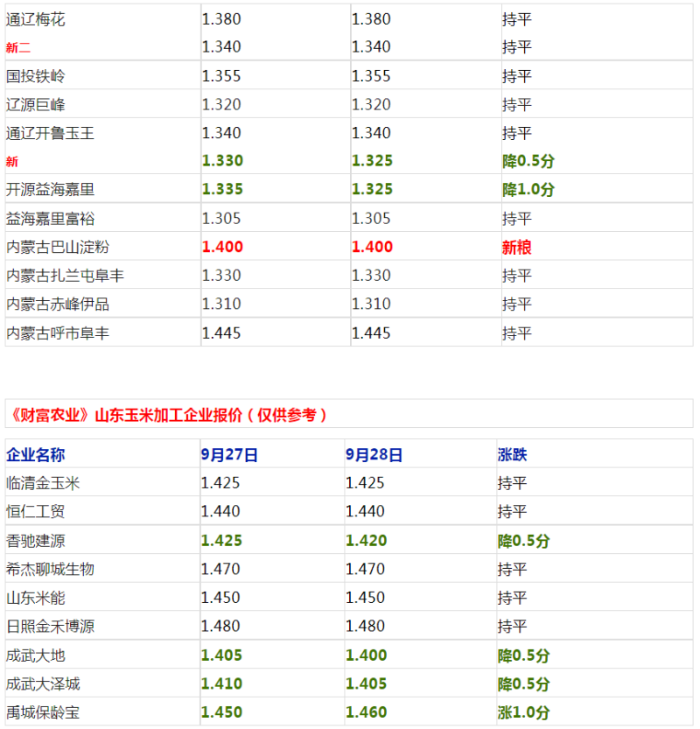Screen dimensions: 700x729
Task: Select the first 1.305 price in 益海嘉里富裕 row
Action: [x=221, y=219]
